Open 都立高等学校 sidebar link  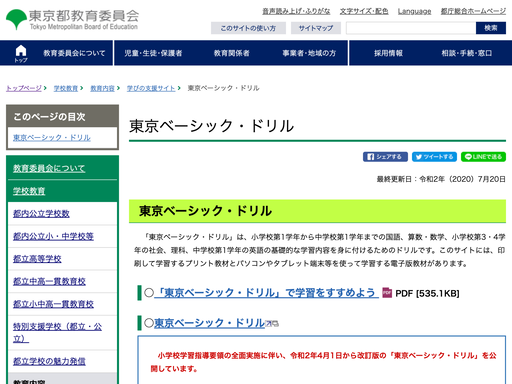[37, 259]
